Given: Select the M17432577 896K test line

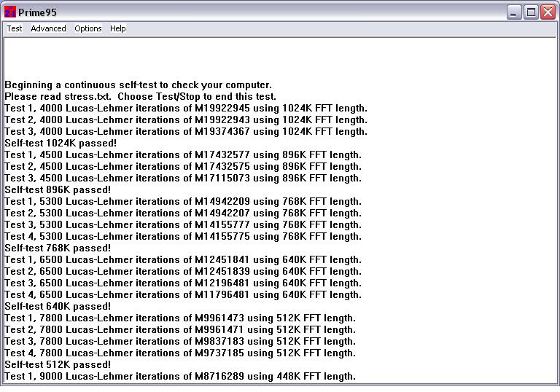Looking at the screenshot, I should coord(183,155).
